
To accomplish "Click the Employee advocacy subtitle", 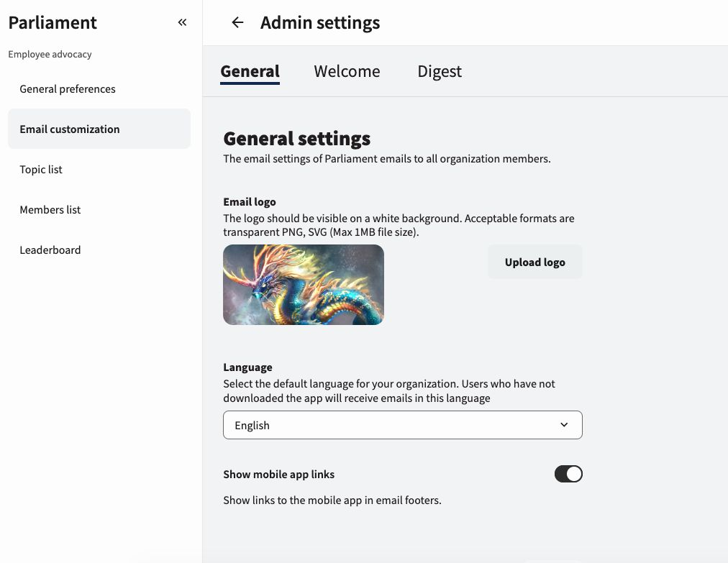I will (x=50, y=55).
